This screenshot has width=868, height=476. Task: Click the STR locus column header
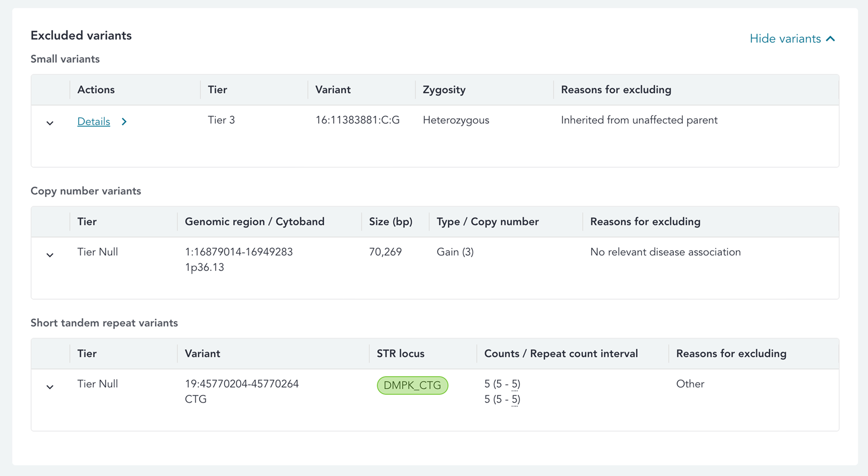pyautogui.click(x=400, y=354)
